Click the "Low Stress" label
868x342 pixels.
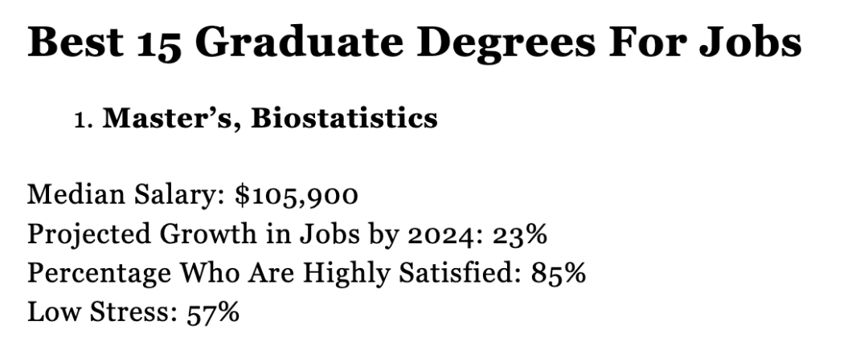(x=102, y=311)
